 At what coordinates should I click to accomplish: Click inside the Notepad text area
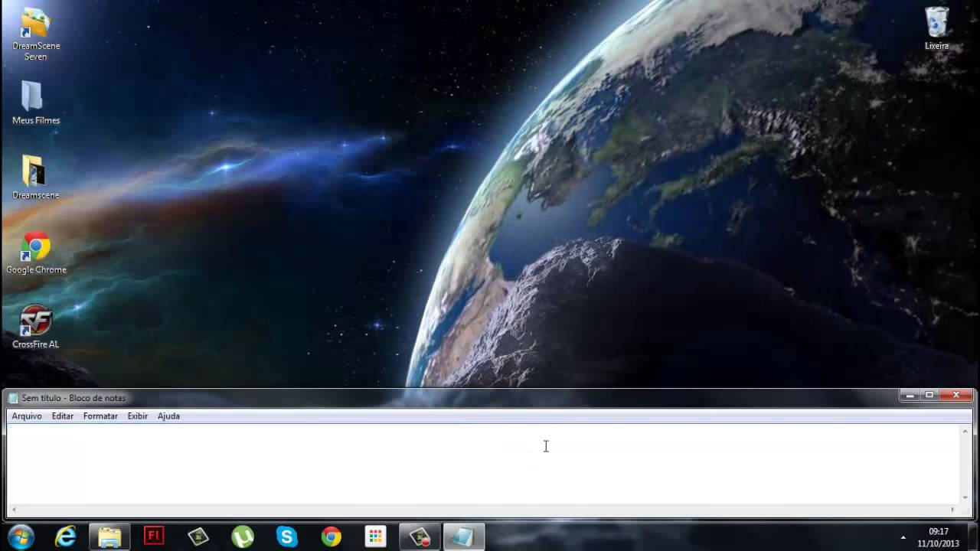coord(482,464)
